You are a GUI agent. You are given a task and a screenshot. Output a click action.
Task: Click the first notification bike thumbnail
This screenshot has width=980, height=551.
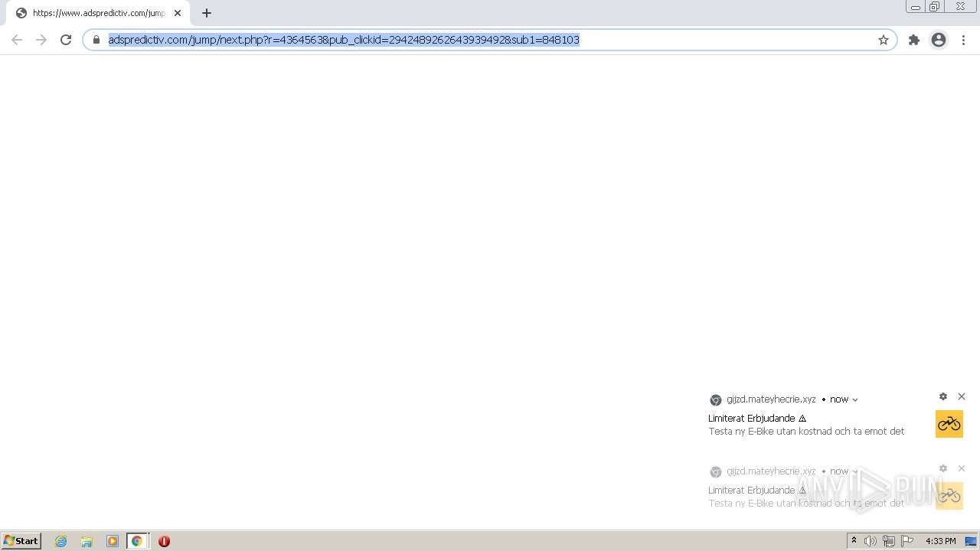(949, 424)
